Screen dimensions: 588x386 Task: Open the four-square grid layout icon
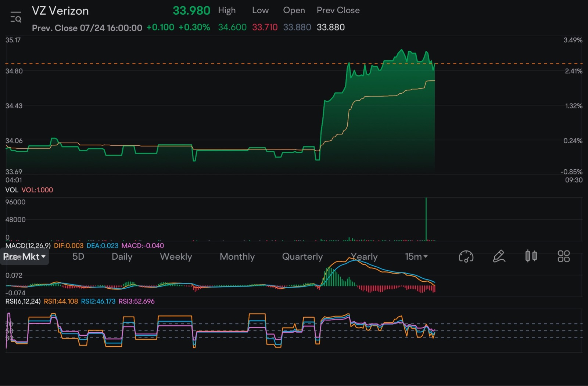point(563,256)
